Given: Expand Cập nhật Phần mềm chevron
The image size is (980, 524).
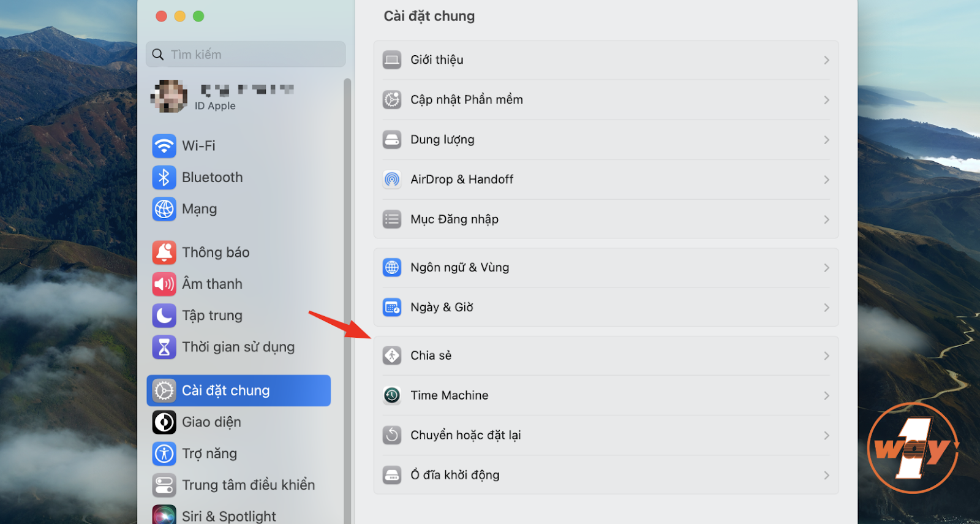Looking at the screenshot, I should (x=826, y=100).
